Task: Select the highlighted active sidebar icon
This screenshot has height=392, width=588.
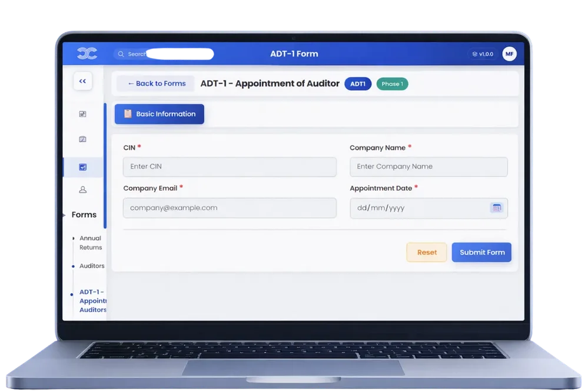Action: click(x=82, y=167)
